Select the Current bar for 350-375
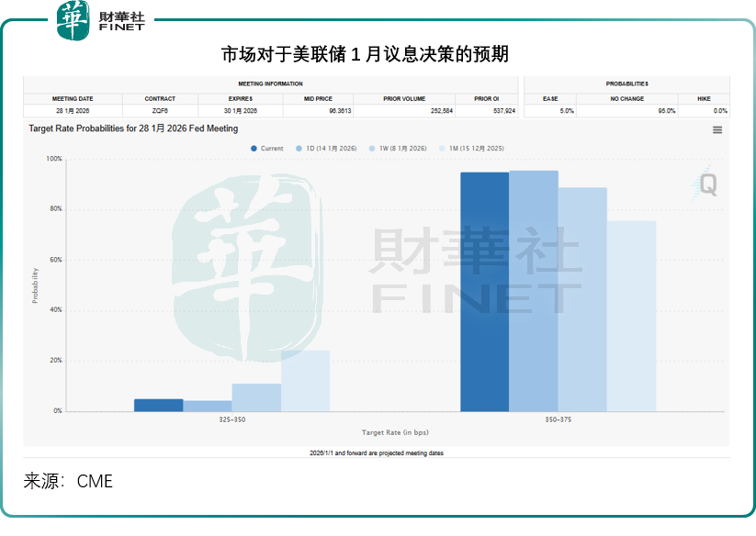The height and width of the screenshot is (536, 756). tap(484, 292)
